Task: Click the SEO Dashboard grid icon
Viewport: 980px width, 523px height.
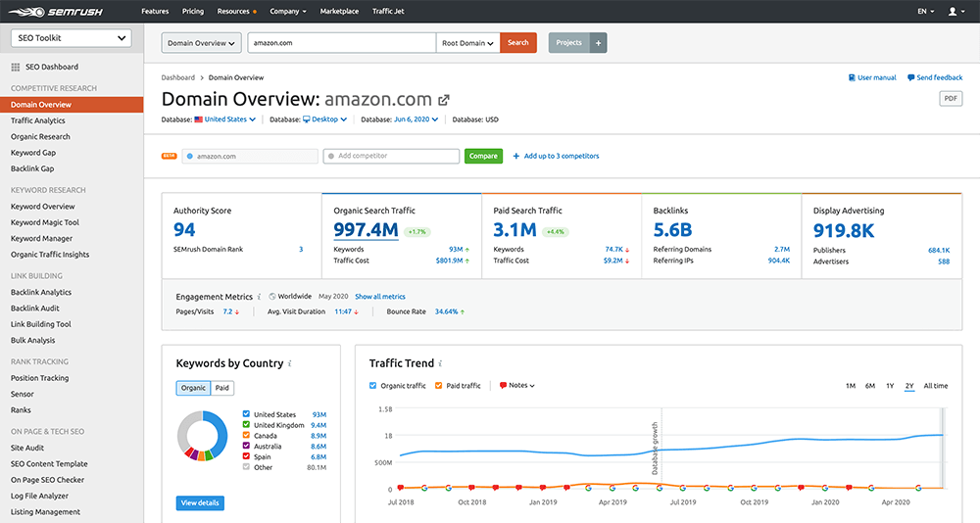Action: [x=16, y=67]
